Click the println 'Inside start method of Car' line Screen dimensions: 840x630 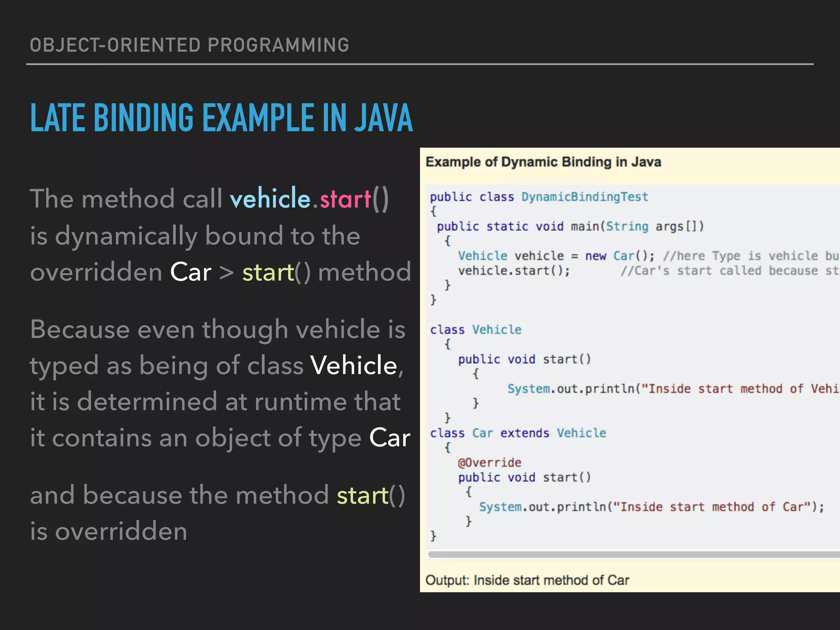point(652,507)
